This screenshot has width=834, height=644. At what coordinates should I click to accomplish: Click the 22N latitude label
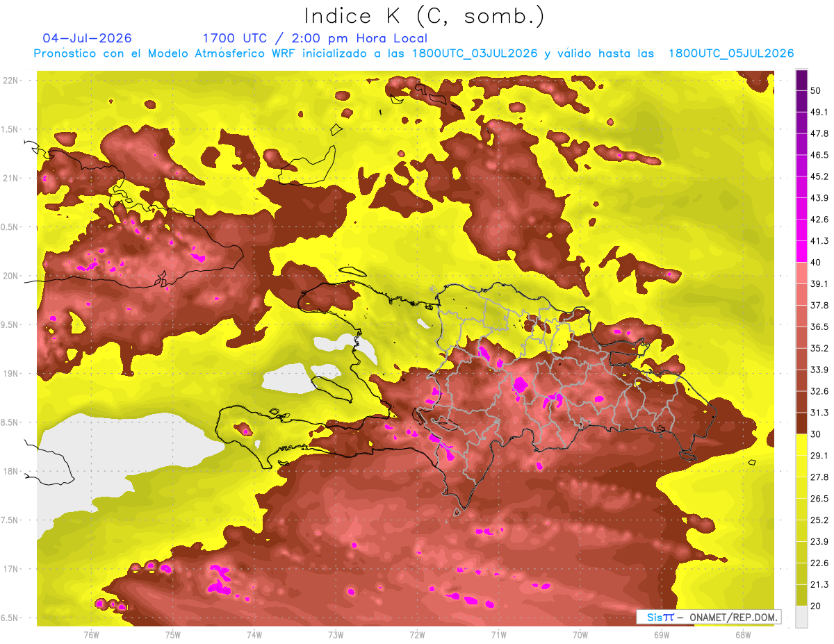(12, 80)
